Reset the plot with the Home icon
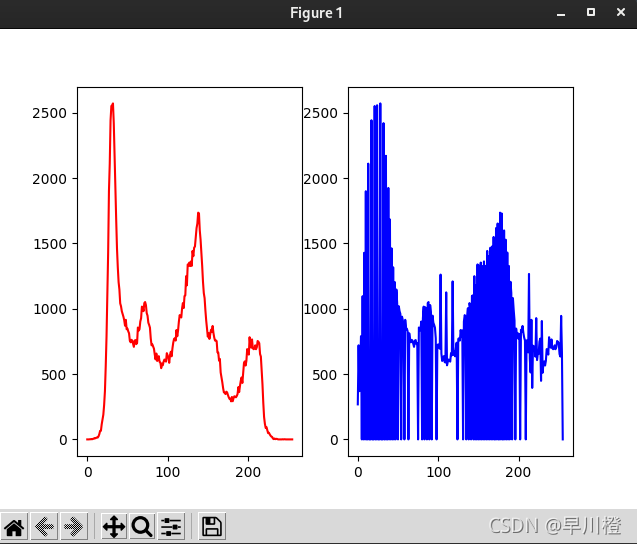637x544 pixels. [x=14, y=527]
